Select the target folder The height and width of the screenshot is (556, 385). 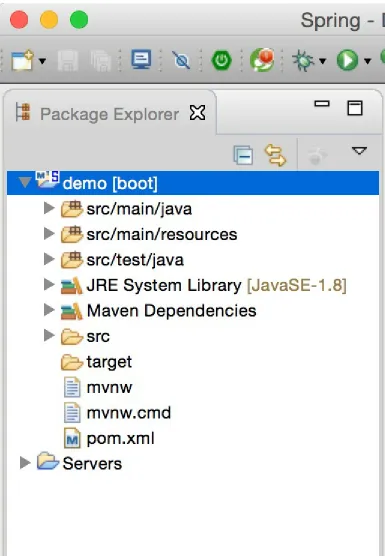109,362
